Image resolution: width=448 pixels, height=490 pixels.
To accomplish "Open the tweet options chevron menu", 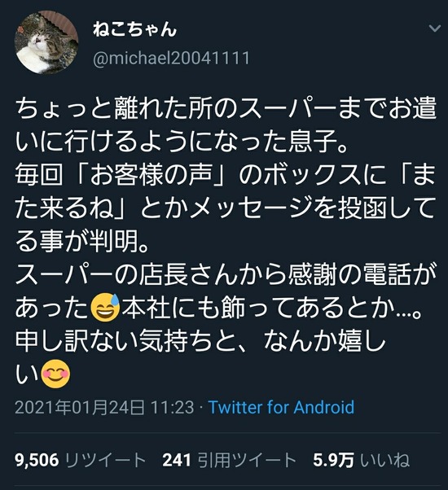I will tap(434, 28).
